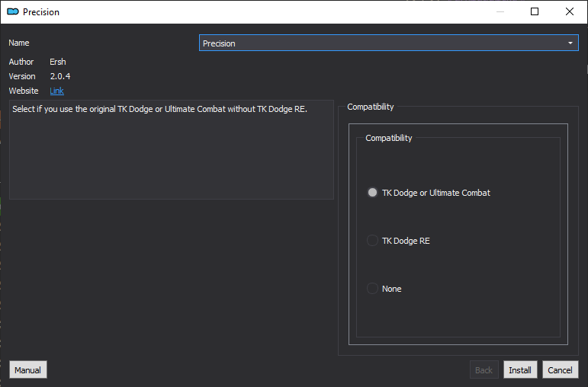This screenshot has height=387, width=588.
Task: Click the Install button
Action: click(x=520, y=369)
